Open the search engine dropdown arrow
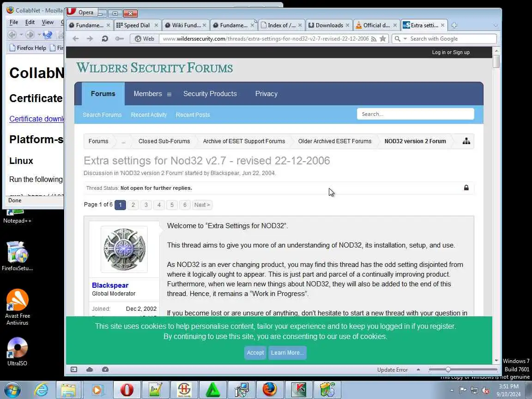The image size is (532, 399). click(x=405, y=39)
